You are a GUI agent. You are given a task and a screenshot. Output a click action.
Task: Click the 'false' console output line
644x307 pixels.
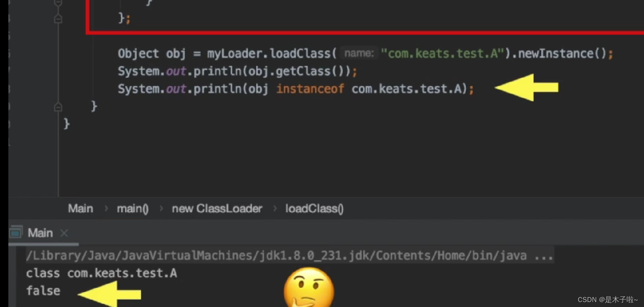click(43, 291)
